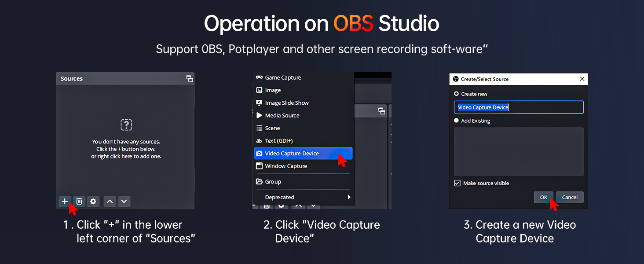Choose Window Capture from the source menu

coord(285,166)
